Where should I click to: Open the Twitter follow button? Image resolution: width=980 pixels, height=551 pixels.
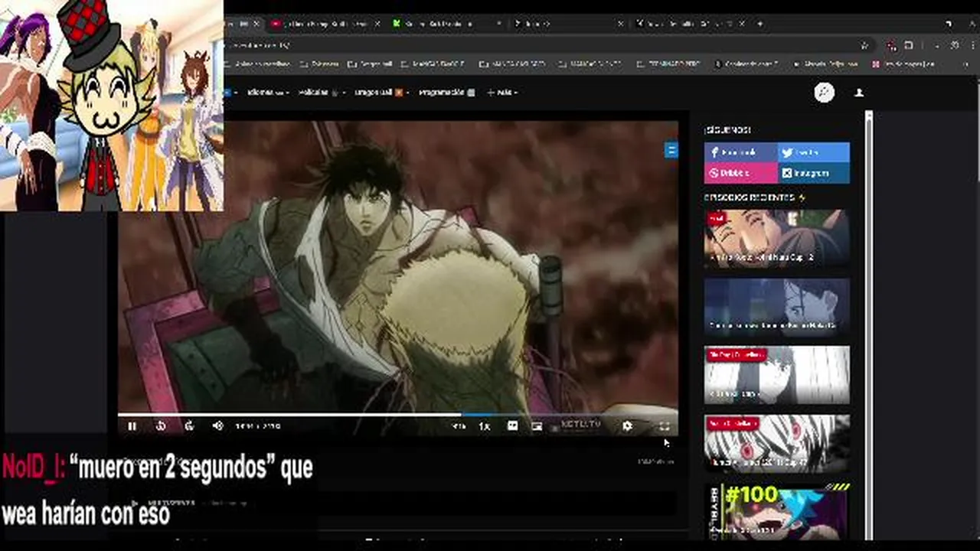point(813,152)
